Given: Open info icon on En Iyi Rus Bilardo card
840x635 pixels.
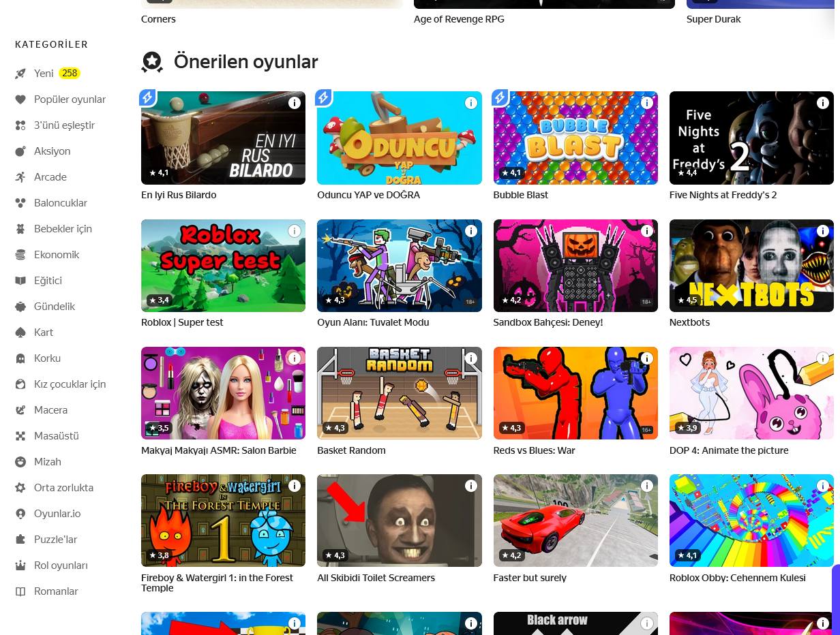Looking at the screenshot, I should (x=295, y=103).
